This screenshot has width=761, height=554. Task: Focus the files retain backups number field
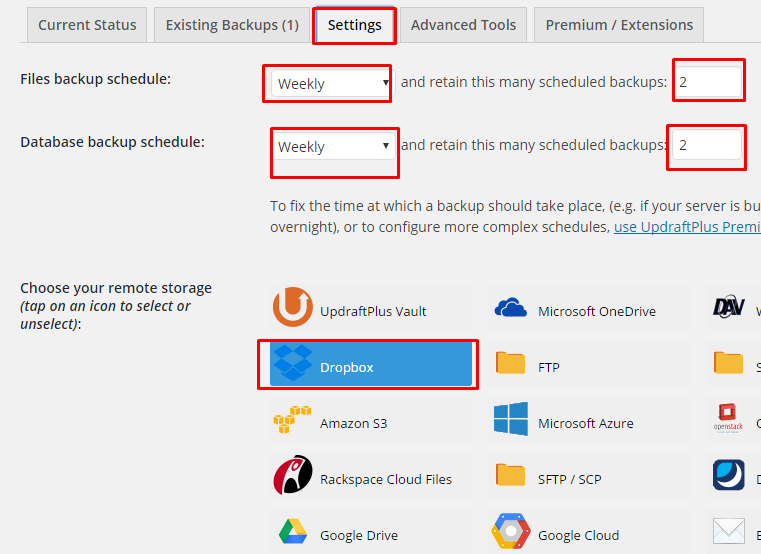(x=708, y=82)
